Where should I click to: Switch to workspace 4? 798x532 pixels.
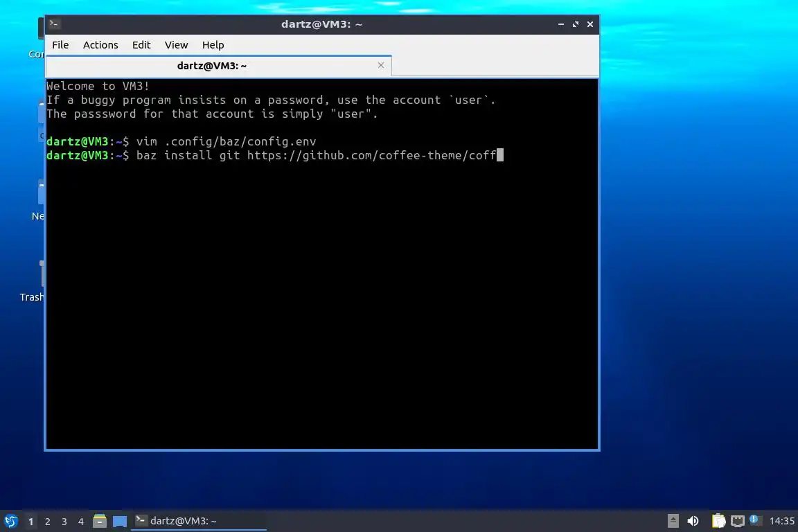coord(80,522)
